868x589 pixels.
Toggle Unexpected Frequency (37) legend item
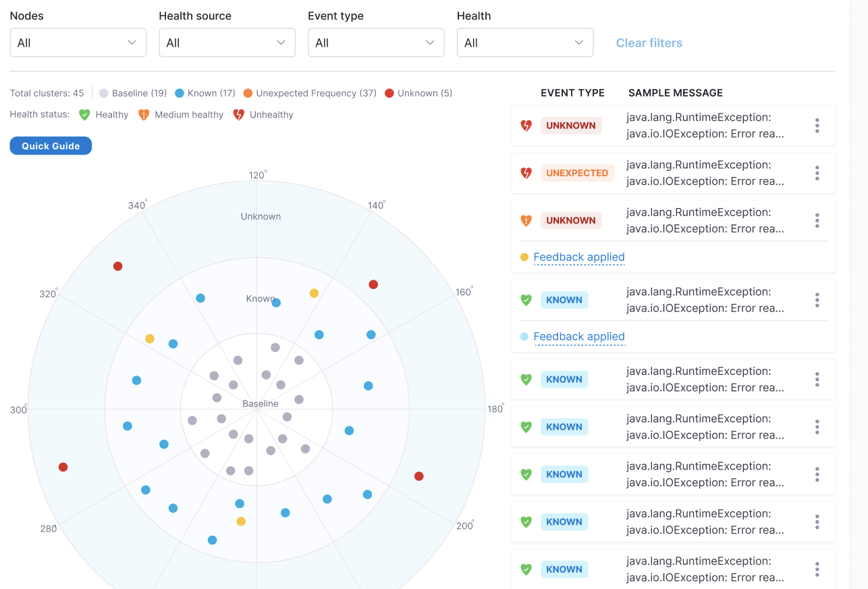pos(310,93)
